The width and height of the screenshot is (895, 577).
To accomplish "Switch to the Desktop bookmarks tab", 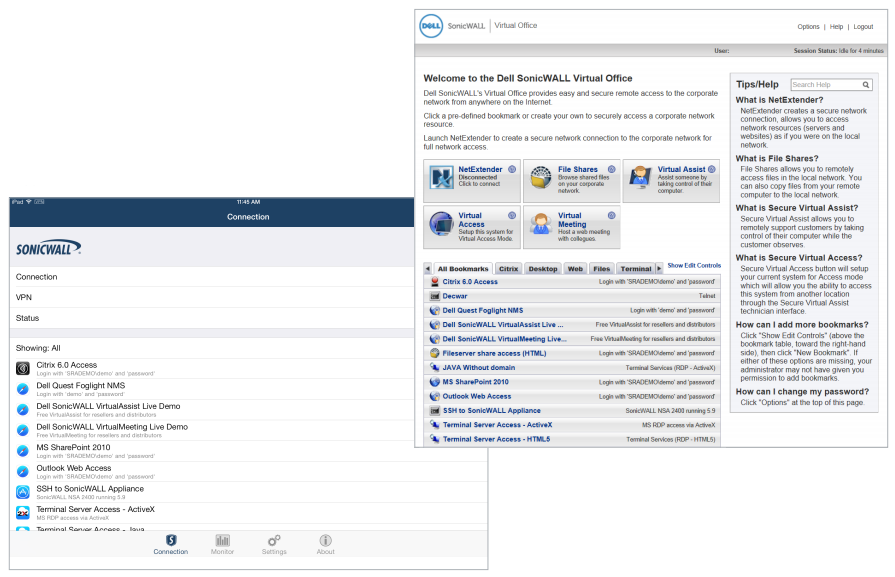I will coord(543,269).
